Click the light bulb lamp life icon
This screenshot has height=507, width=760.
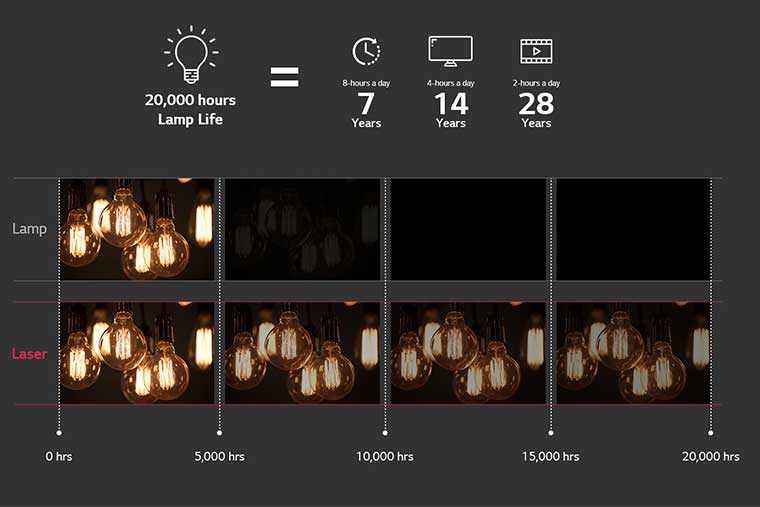tap(191, 54)
